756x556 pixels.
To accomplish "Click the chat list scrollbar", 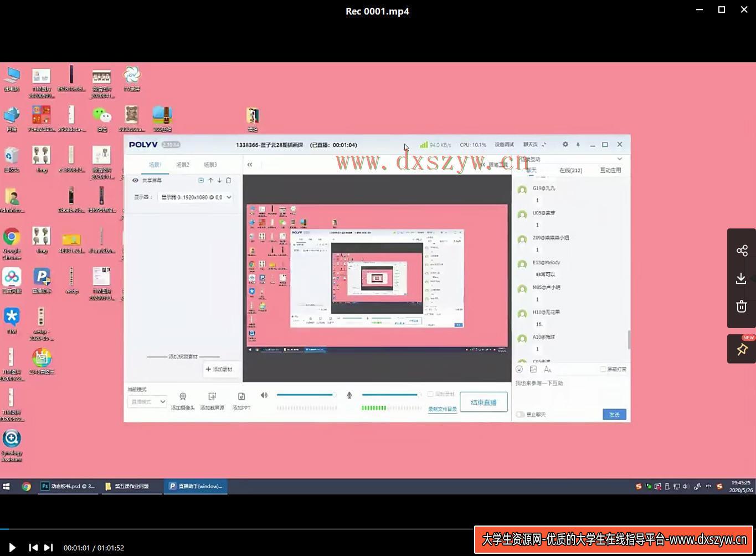I will [629, 340].
